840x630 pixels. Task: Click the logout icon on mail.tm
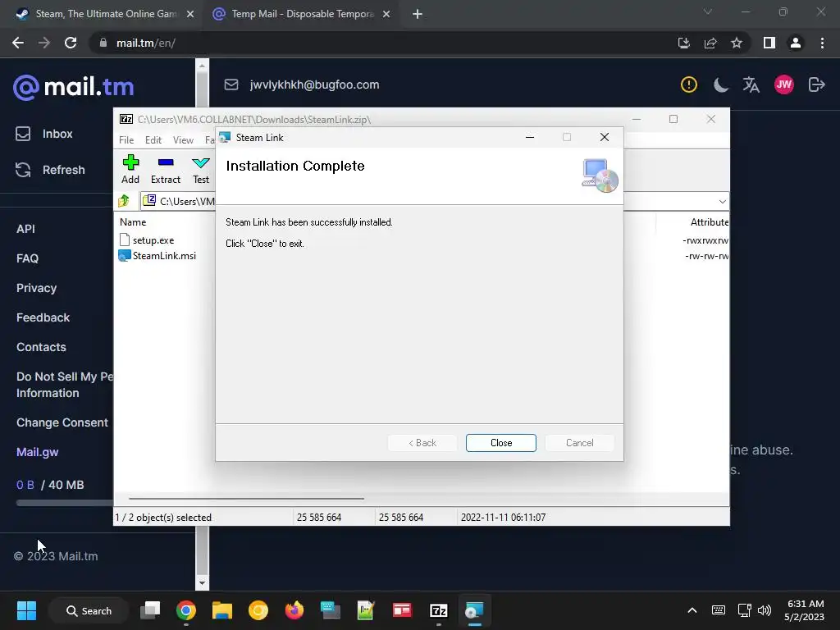pyautogui.click(x=816, y=84)
